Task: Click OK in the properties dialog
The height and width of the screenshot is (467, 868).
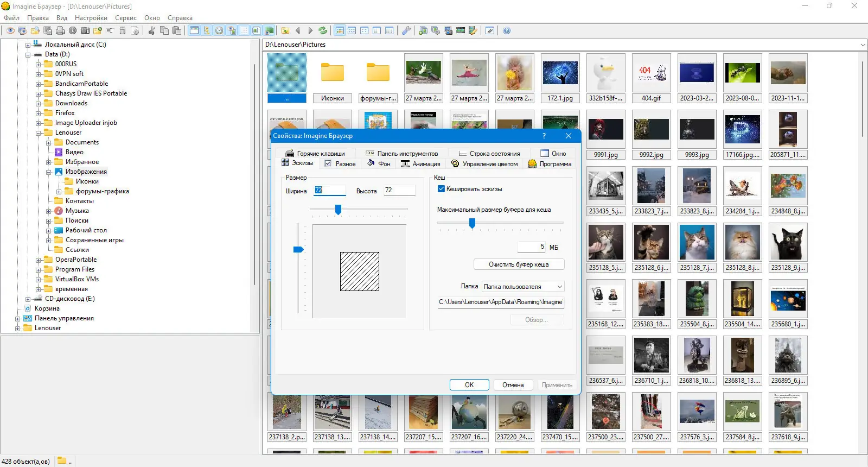Action: point(469,385)
